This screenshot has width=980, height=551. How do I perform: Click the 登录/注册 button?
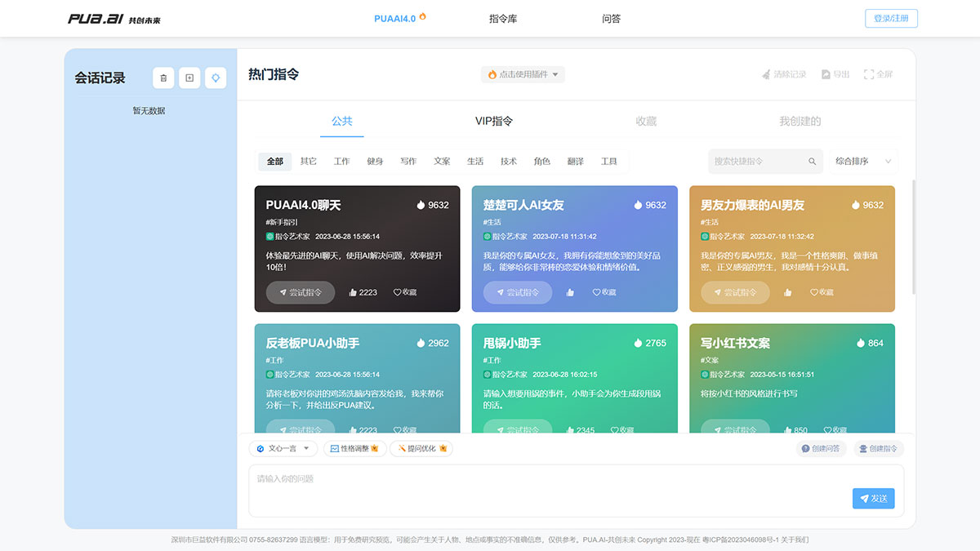[891, 18]
